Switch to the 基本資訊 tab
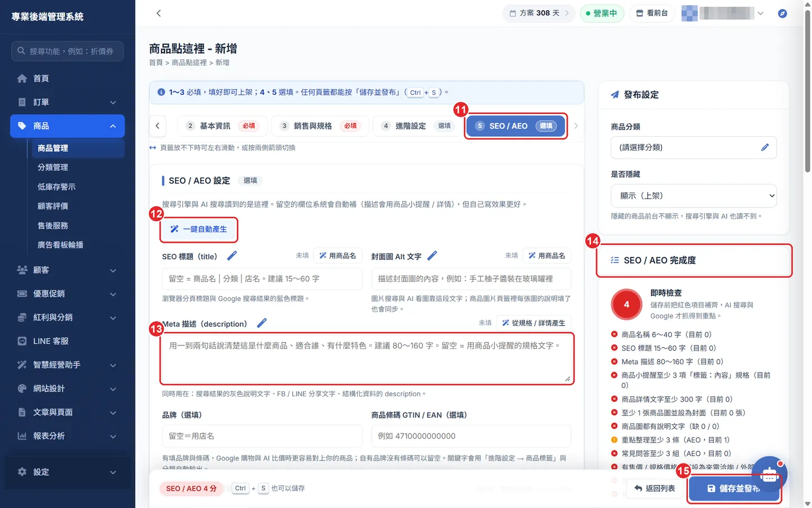 [x=222, y=126]
